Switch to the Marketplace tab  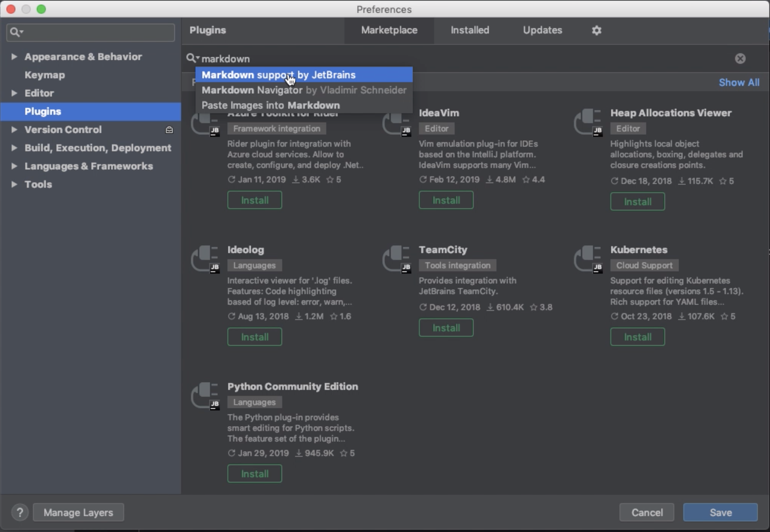click(389, 30)
